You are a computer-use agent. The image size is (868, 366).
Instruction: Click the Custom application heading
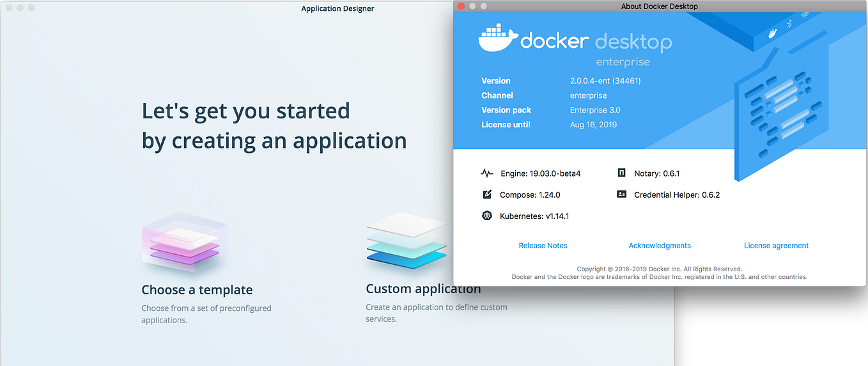click(x=423, y=289)
